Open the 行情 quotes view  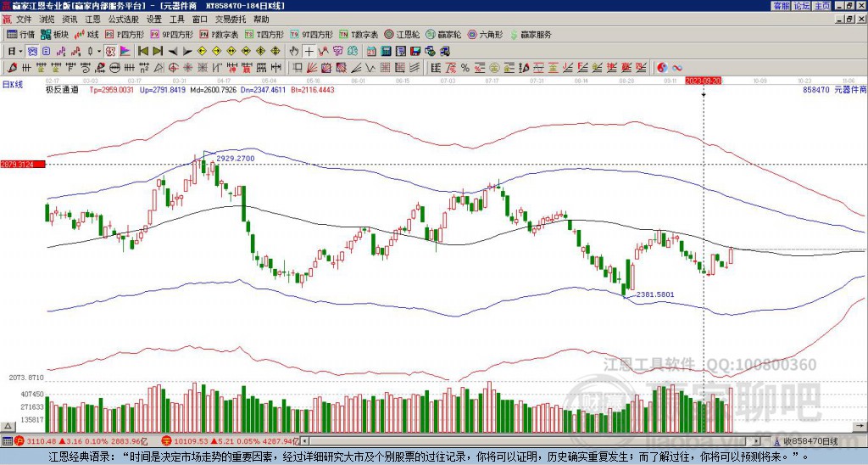point(21,34)
